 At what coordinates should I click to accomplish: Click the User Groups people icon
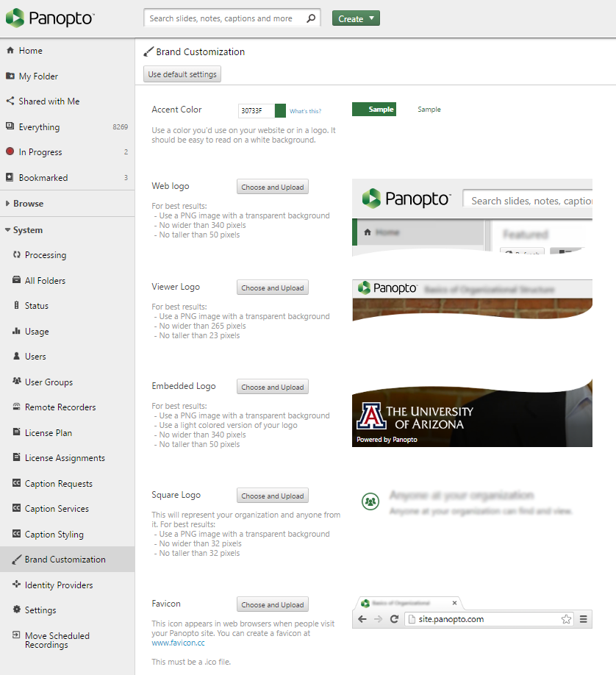[16, 382]
